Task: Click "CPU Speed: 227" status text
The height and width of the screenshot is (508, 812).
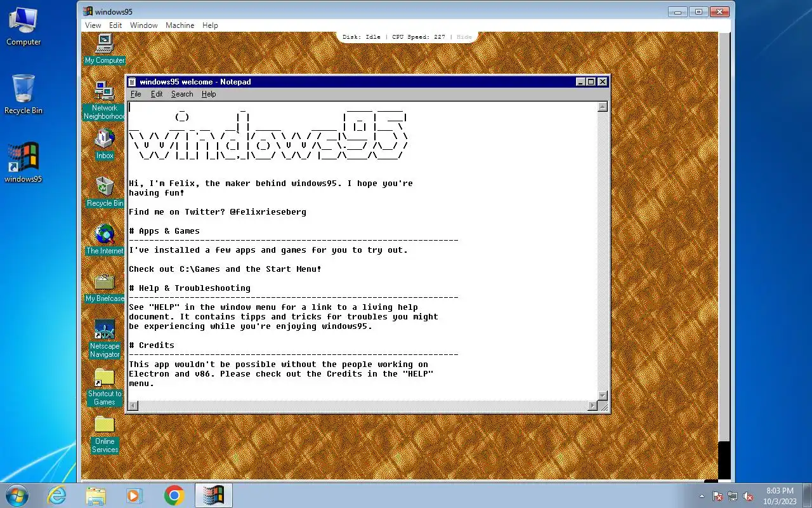Action: point(419,37)
